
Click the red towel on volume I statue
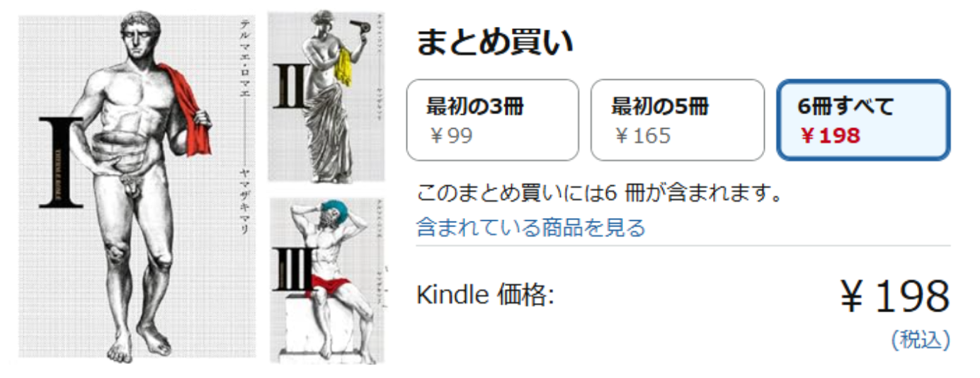pyautogui.click(x=188, y=106)
